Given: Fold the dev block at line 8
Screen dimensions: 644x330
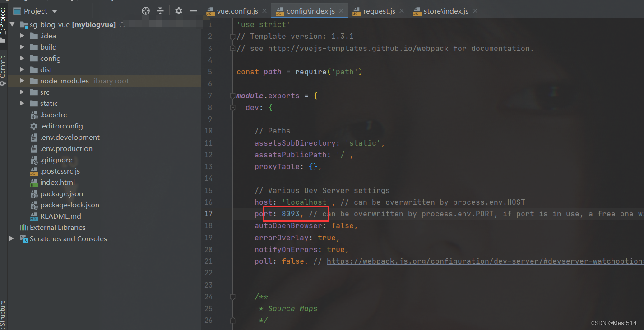Looking at the screenshot, I should [233, 108].
